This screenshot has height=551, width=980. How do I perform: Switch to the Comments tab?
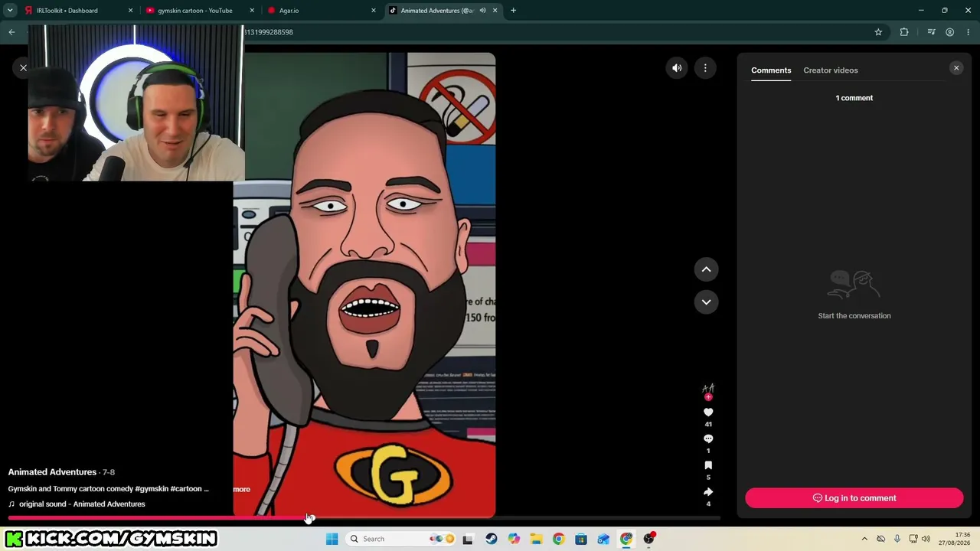(x=771, y=70)
